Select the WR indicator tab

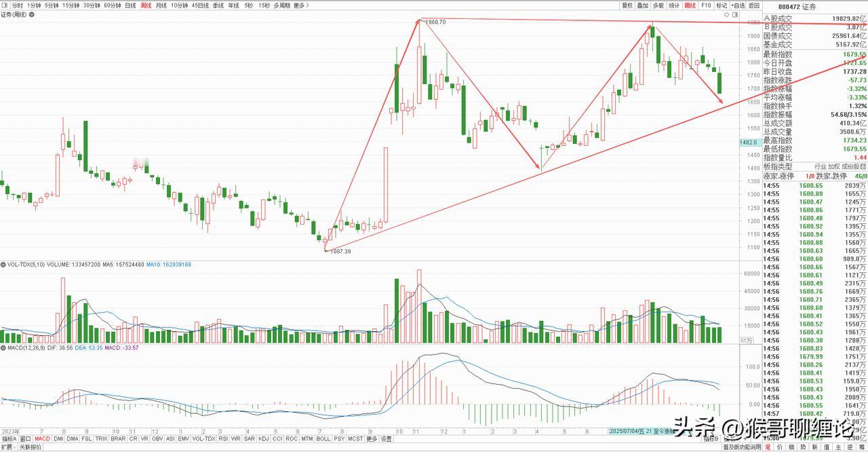coord(235,438)
